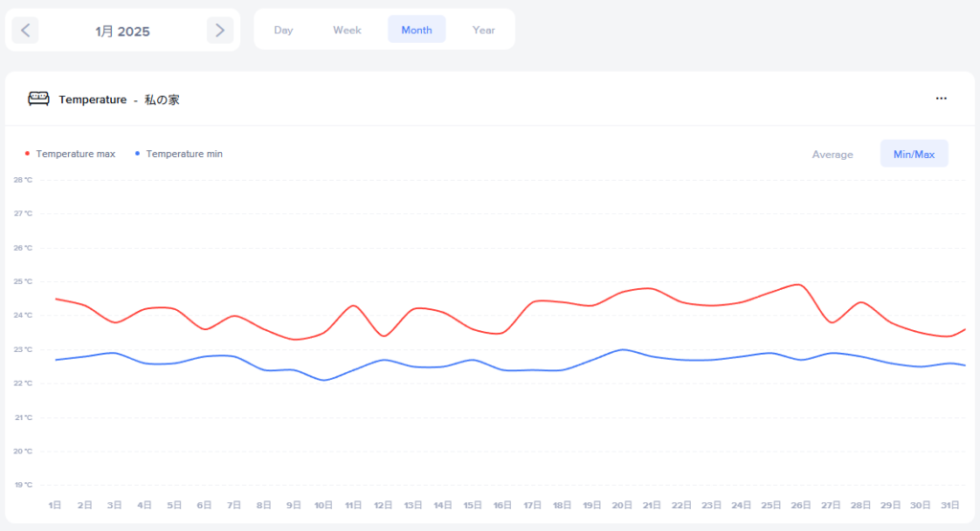Switch to the Day view tab

[x=283, y=30]
